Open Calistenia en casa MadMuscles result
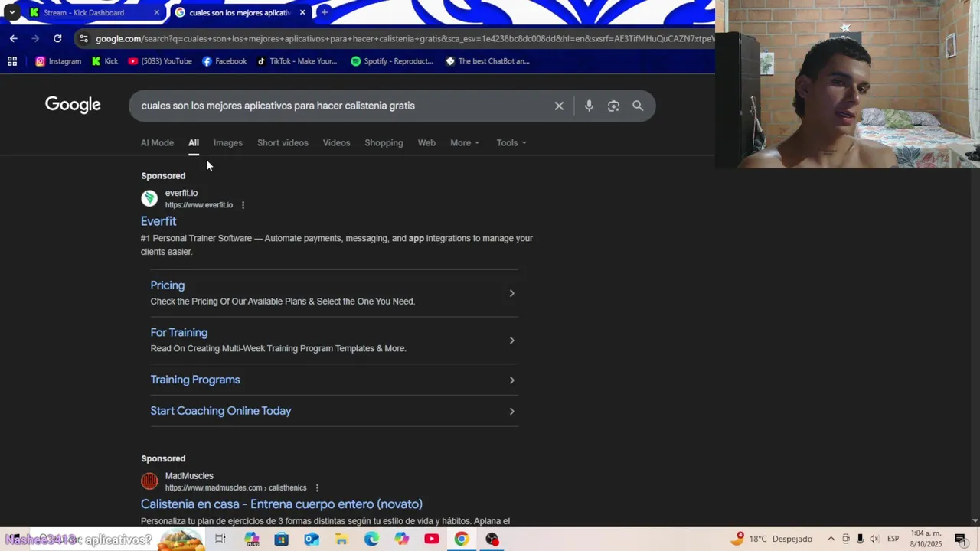The width and height of the screenshot is (980, 551). point(282,504)
